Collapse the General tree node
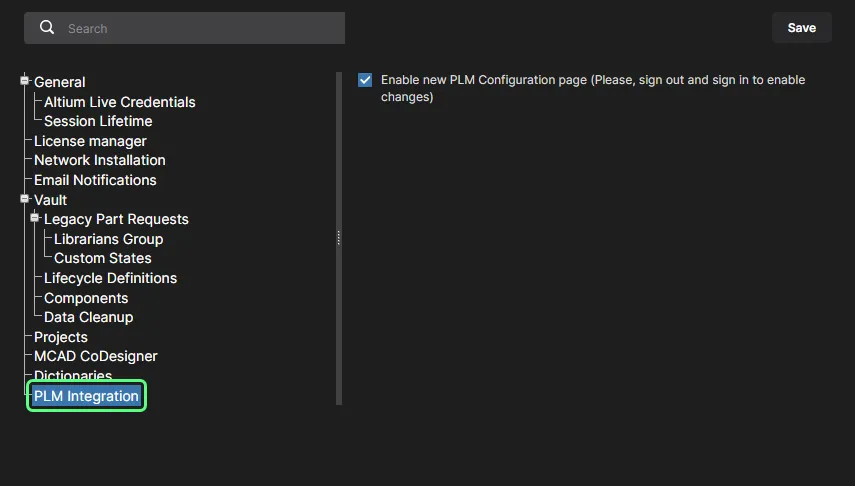The width and height of the screenshot is (855, 486). [25, 82]
